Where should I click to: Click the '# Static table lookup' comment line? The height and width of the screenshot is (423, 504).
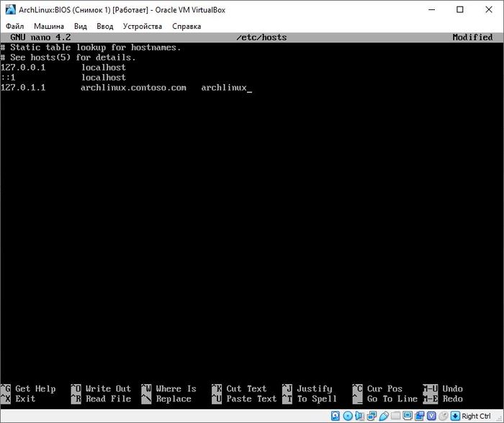click(x=91, y=47)
